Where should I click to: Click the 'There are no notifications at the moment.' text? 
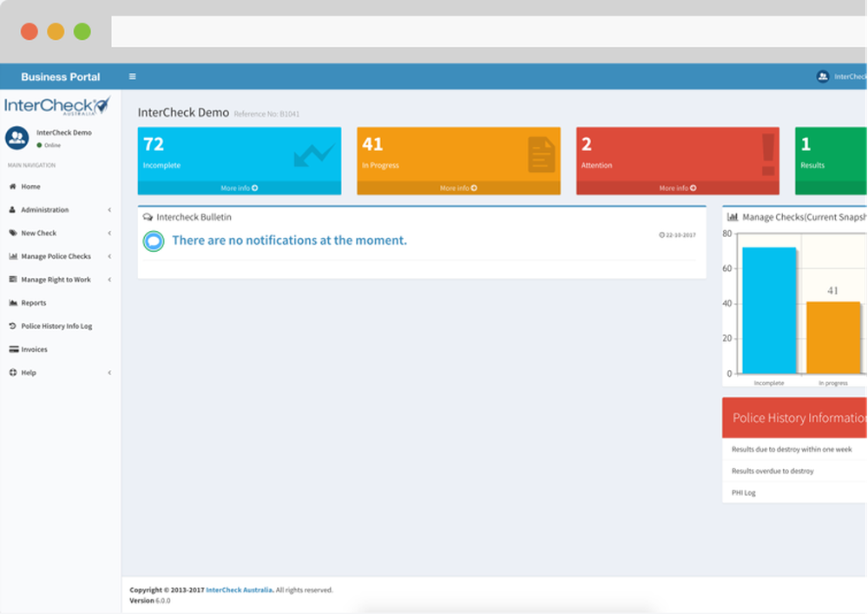pos(289,241)
